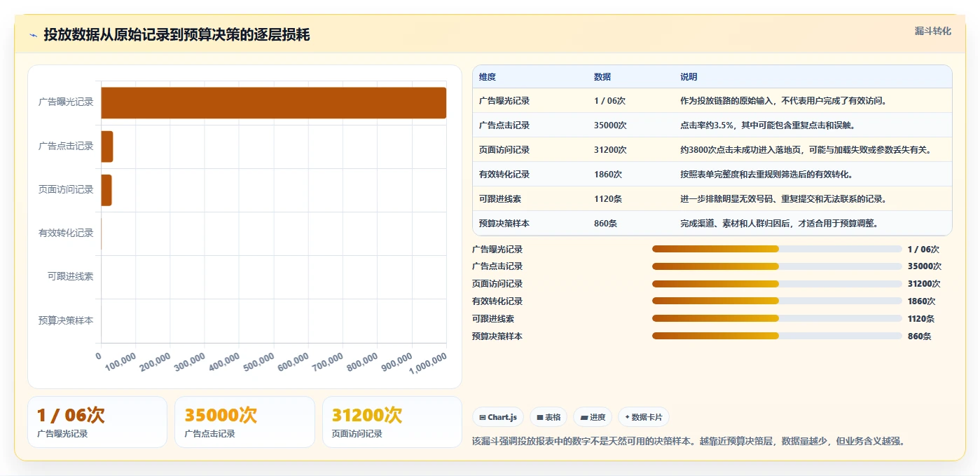Click the 31200次 cell in the table
The image size is (980, 476).
[x=610, y=150]
